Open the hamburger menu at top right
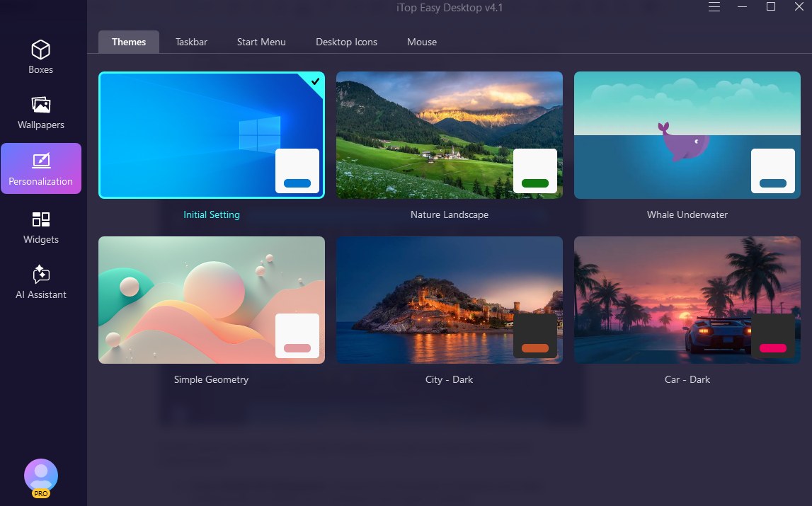The height and width of the screenshot is (506, 812). click(x=714, y=7)
